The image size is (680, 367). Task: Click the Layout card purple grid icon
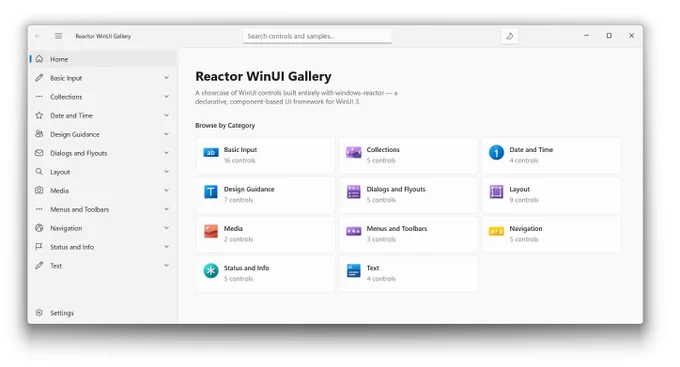tap(496, 192)
